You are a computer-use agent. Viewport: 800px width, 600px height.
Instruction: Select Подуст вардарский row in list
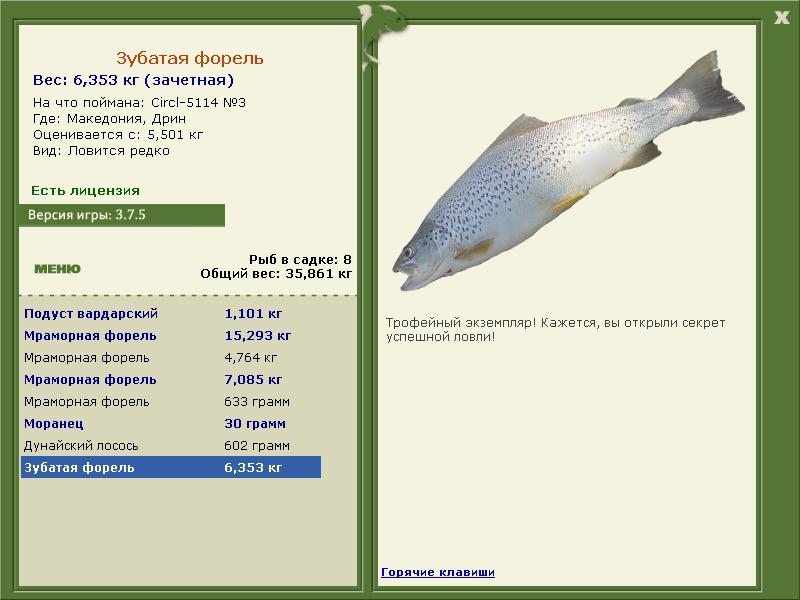pyautogui.click(x=171, y=314)
